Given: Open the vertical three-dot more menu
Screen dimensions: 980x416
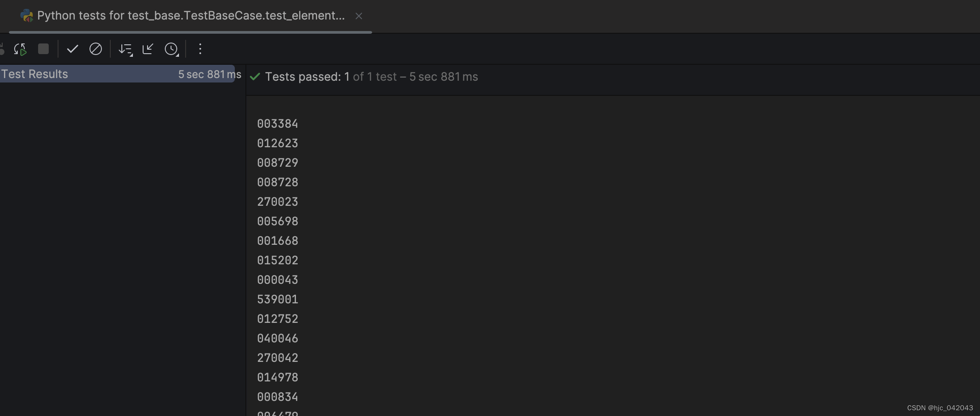Looking at the screenshot, I should tap(200, 49).
